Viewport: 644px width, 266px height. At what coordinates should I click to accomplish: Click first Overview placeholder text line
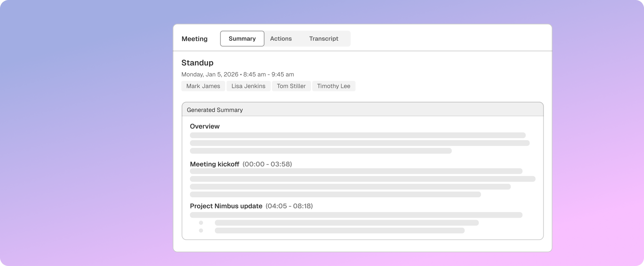click(358, 135)
